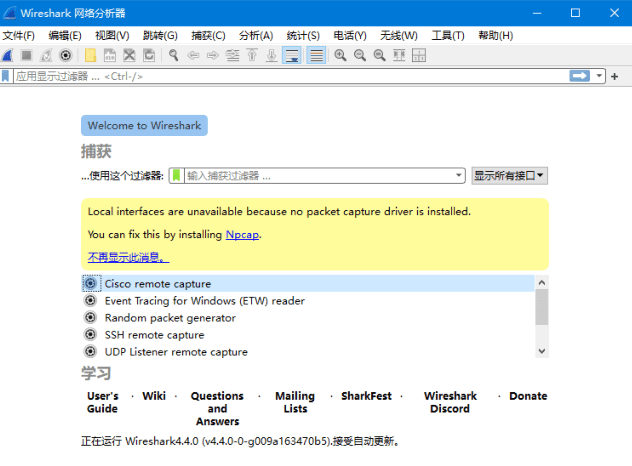Viewport: 632px width, 466px height.
Task: Open 视图(V) menu
Action: coord(112,35)
